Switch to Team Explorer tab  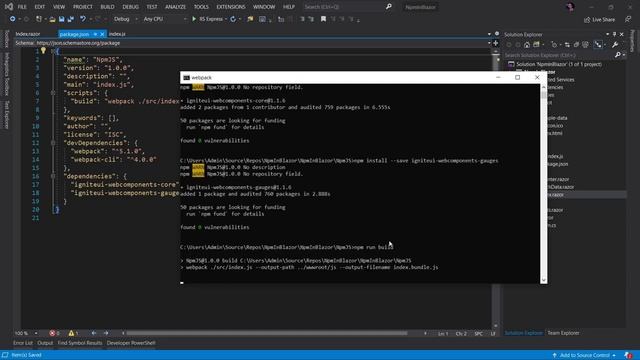563,333
